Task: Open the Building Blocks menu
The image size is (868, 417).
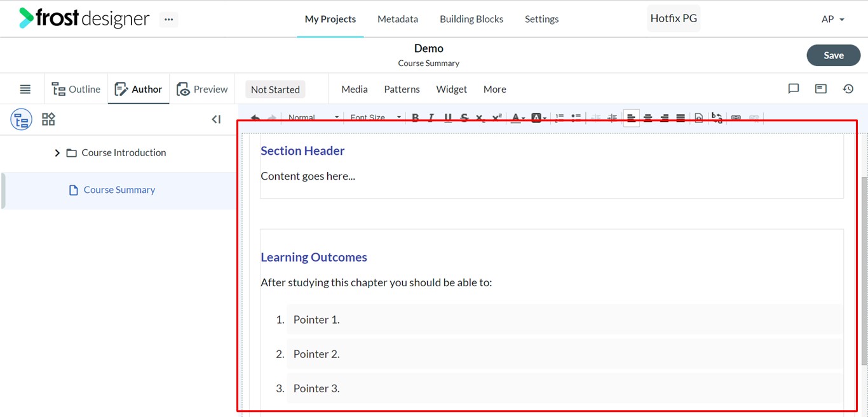Action: pos(471,19)
